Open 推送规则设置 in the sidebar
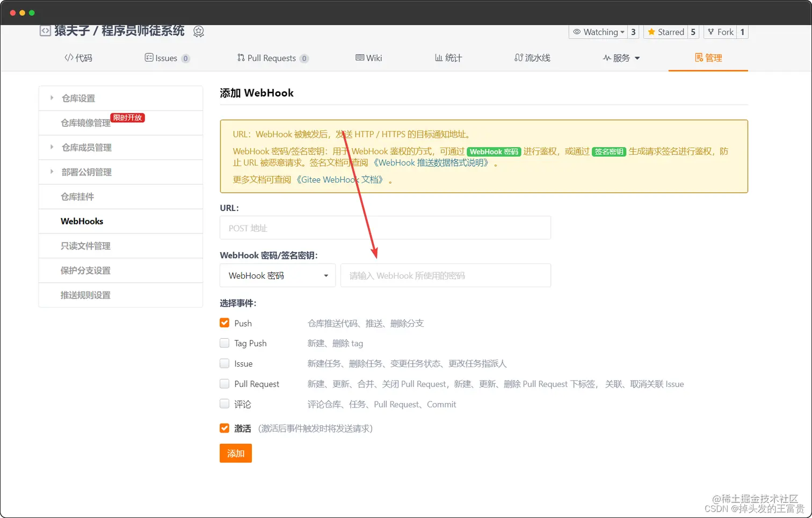Viewport: 812px width, 518px height. (x=121, y=295)
